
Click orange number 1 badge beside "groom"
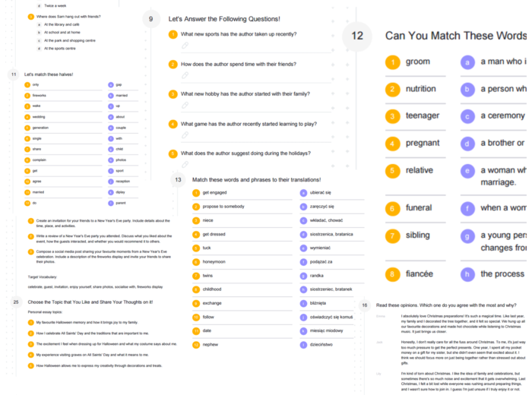tap(391, 62)
